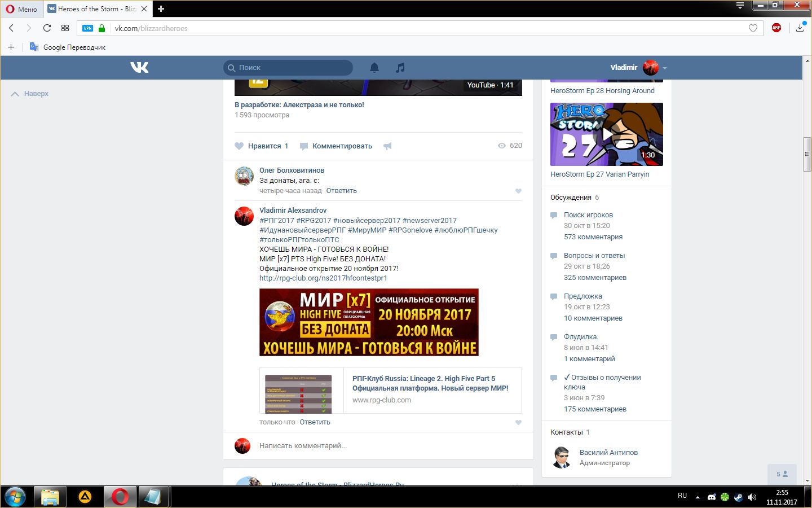The image size is (812, 508).
Task: Open Windows Start button
Action: 15,497
